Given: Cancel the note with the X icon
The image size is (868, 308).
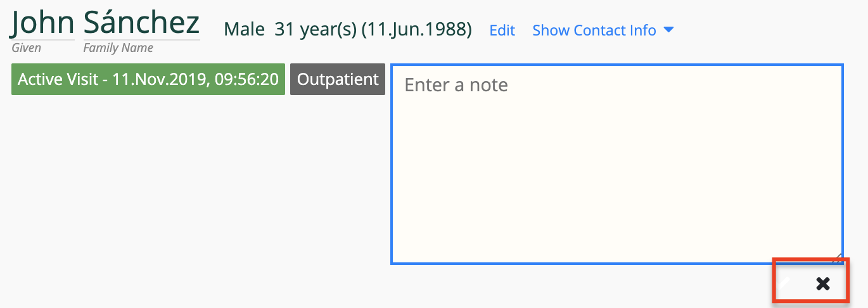Looking at the screenshot, I should (822, 283).
